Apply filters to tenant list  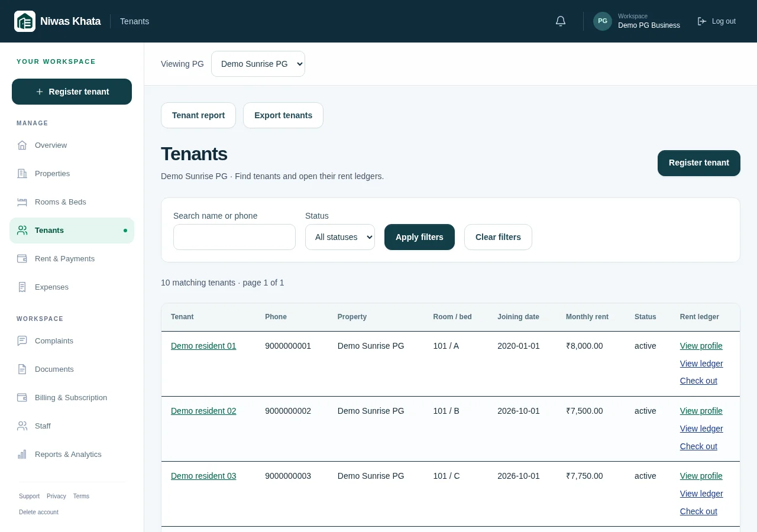(x=419, y=237)
